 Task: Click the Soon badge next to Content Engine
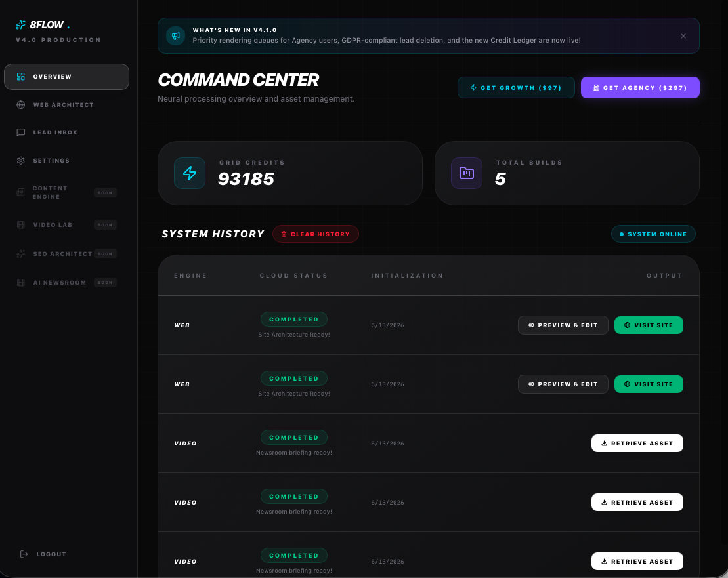[105, 192]
